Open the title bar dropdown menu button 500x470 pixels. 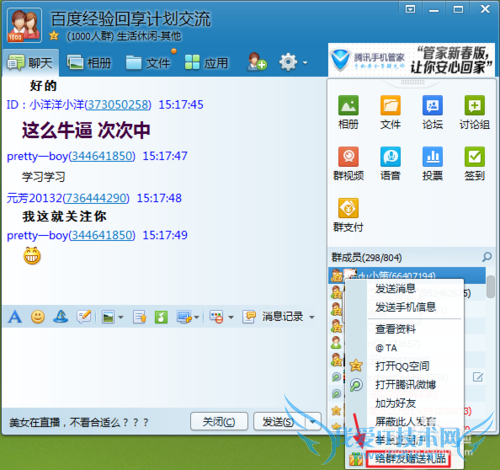tap(410, 9)
